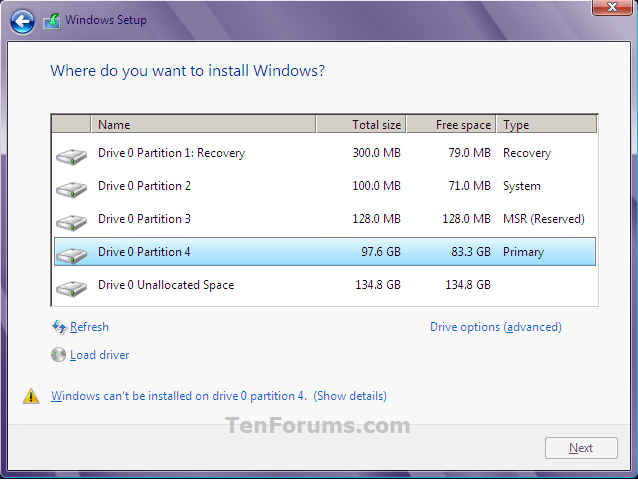Click the 71.0 MB free space value

pos(469,186)
